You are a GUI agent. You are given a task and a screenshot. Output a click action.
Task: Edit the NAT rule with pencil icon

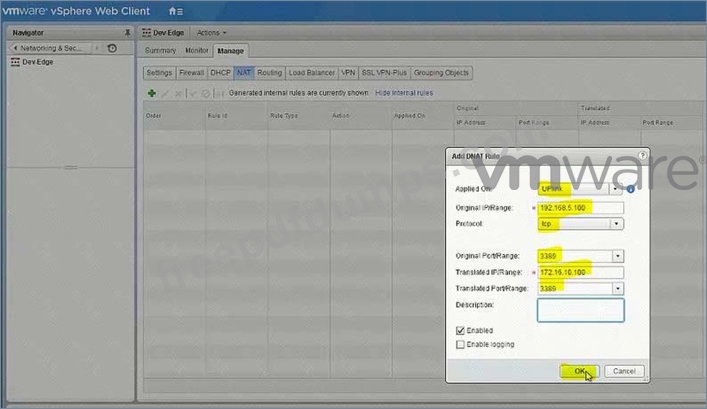165,93
